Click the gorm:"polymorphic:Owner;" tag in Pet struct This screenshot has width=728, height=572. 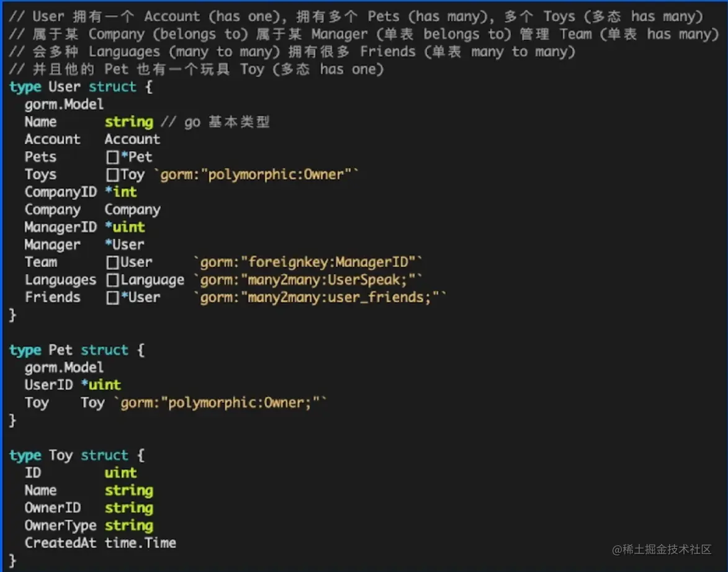tap(220, 403)
